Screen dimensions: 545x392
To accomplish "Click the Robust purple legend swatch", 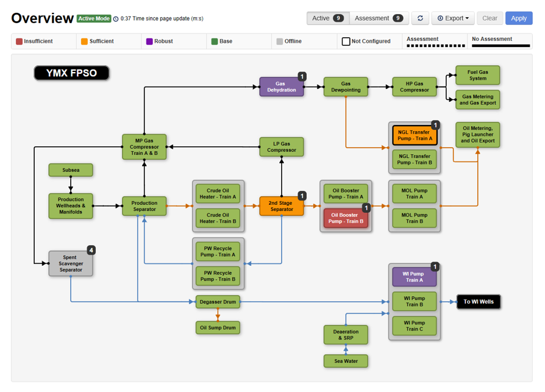I will point(149,41).
